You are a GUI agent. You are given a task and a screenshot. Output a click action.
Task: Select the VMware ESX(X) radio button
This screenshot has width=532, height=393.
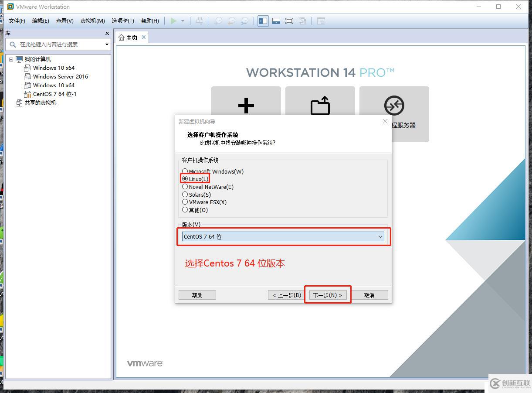[185, 202]
